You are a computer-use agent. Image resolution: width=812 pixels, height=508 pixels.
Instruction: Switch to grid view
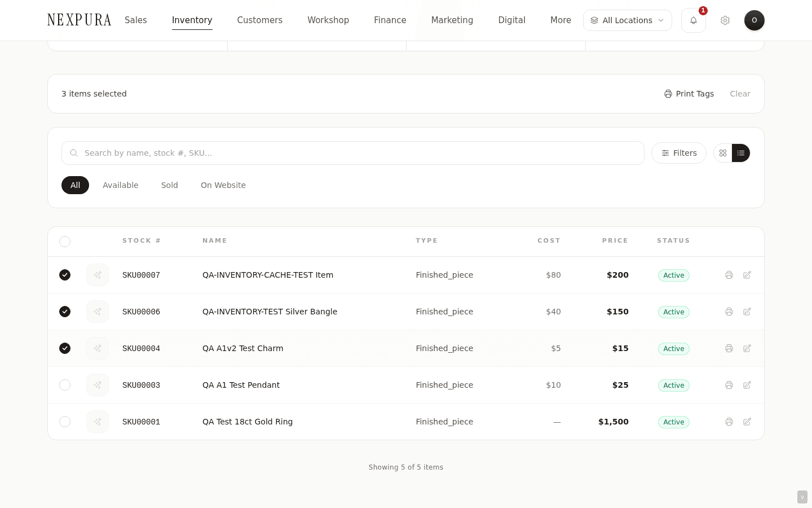coord(723,153)
